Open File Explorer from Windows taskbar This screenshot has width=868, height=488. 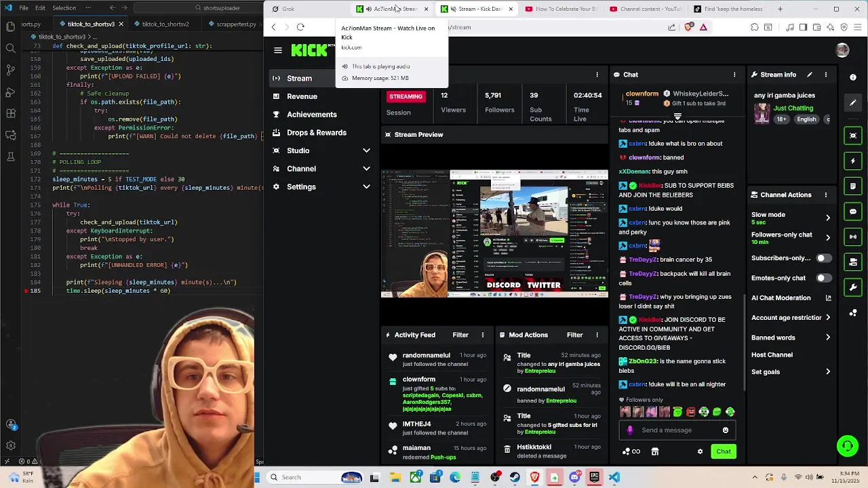click(x=395, y=477)
